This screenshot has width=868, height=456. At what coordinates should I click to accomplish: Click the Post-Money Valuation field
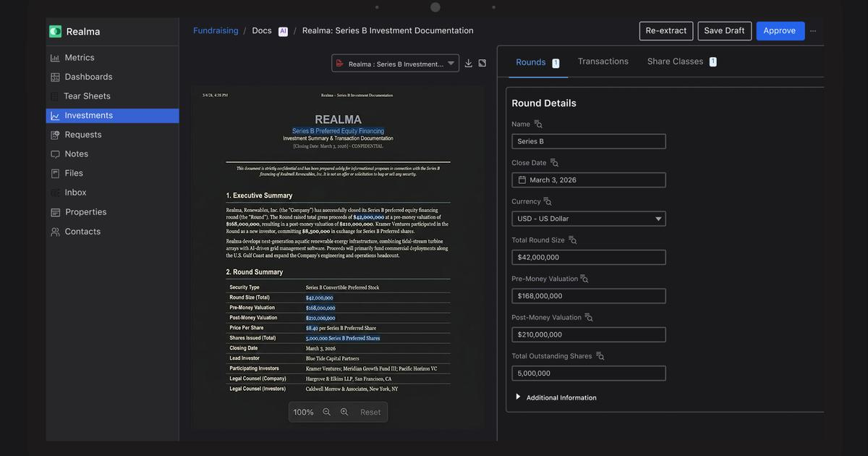589,334
